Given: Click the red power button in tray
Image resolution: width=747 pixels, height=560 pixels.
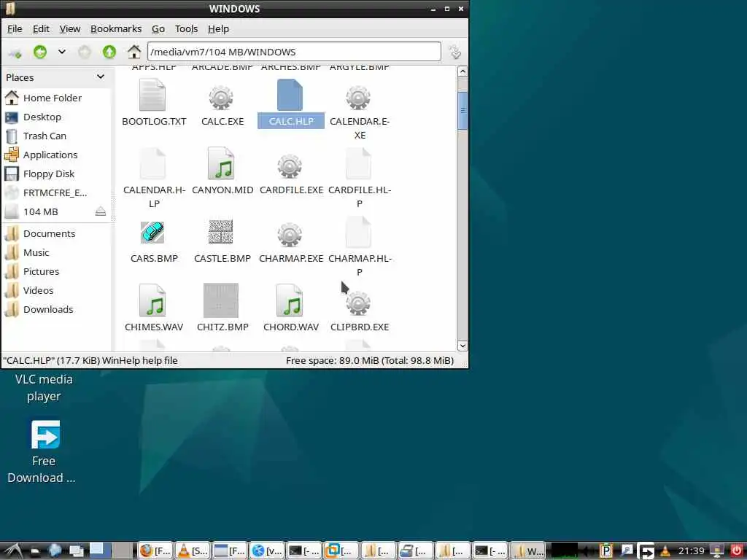Looking at the screenshot, I should click(737, 551).
